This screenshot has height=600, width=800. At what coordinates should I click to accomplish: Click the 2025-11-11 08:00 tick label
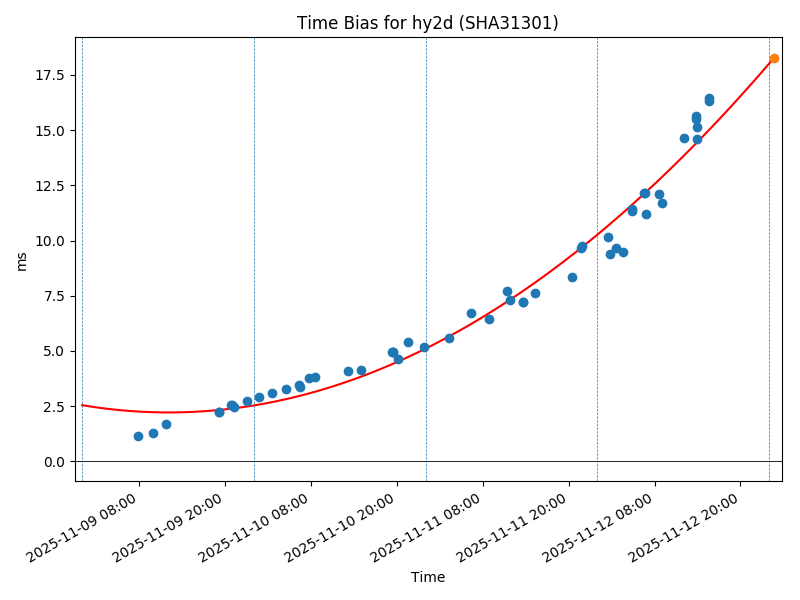point(431,525)
